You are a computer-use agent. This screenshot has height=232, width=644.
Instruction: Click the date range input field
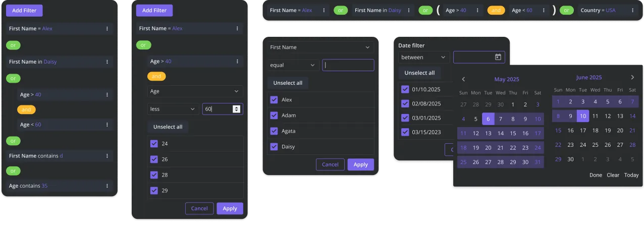(479, 57)
